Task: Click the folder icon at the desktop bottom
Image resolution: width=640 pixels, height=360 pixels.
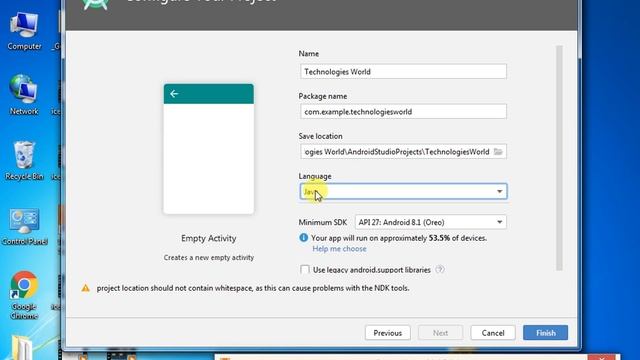Action: click(21, 348)
